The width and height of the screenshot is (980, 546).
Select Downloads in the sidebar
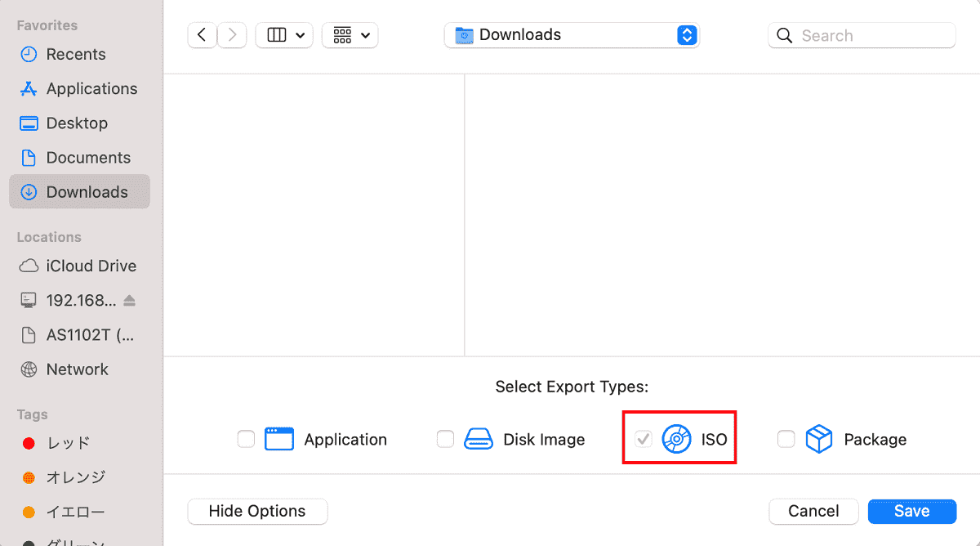pos(80,191)
